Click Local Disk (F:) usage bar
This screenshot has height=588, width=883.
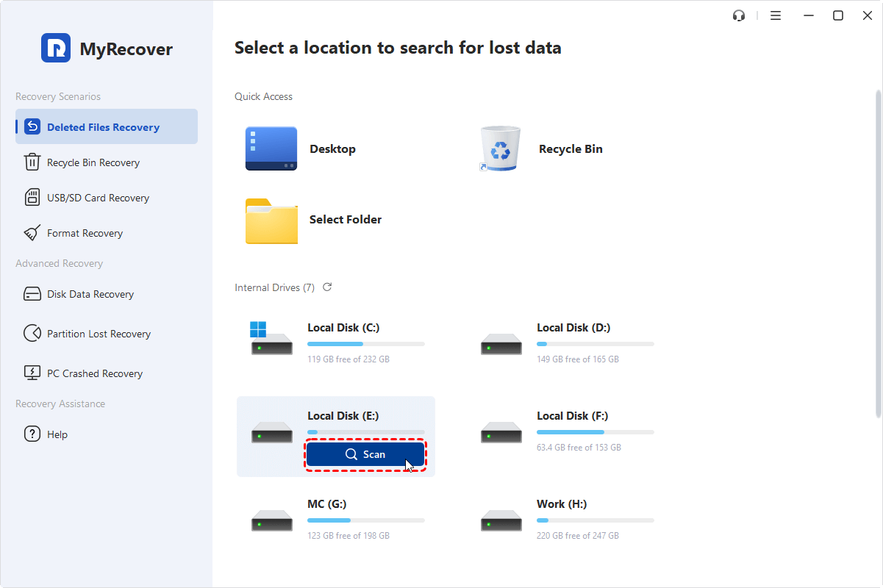(x=595, y=432)
